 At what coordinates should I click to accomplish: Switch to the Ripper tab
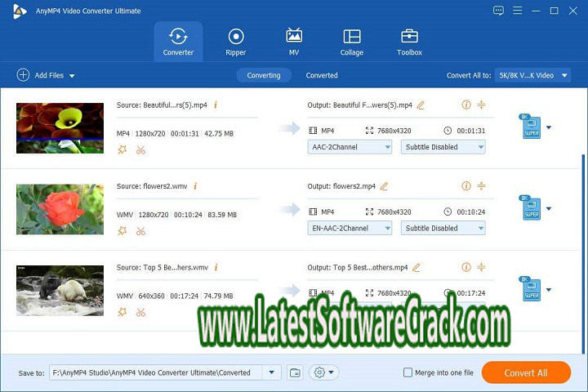(236, 42)
